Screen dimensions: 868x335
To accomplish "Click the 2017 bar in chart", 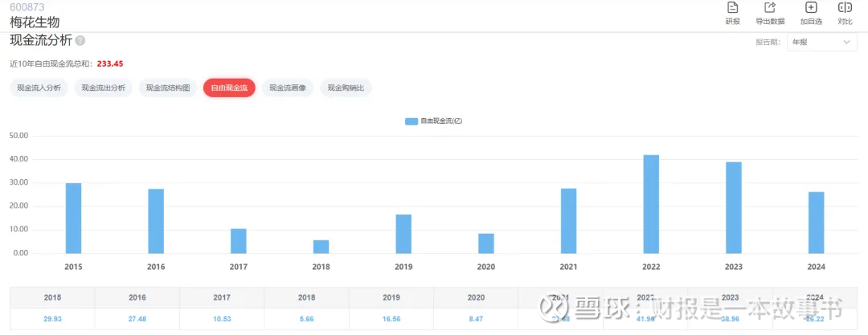I will (239, 241).
